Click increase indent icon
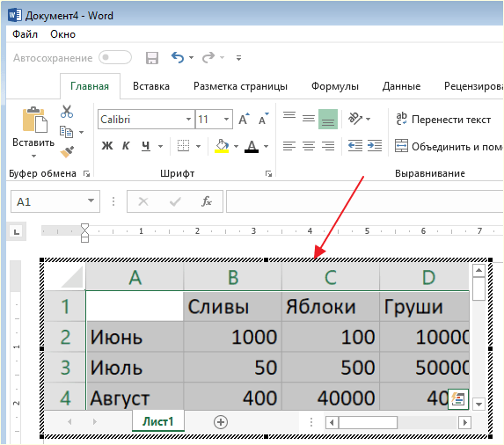Viewport: 504px width, 445px height. tap(375, 146)
